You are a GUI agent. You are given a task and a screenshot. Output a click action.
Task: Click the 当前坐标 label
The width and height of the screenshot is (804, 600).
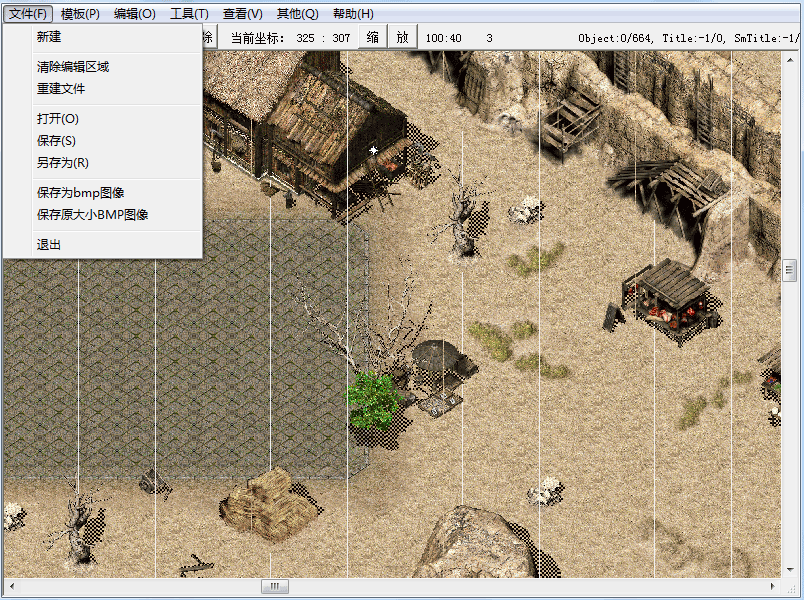coord(257,38)
